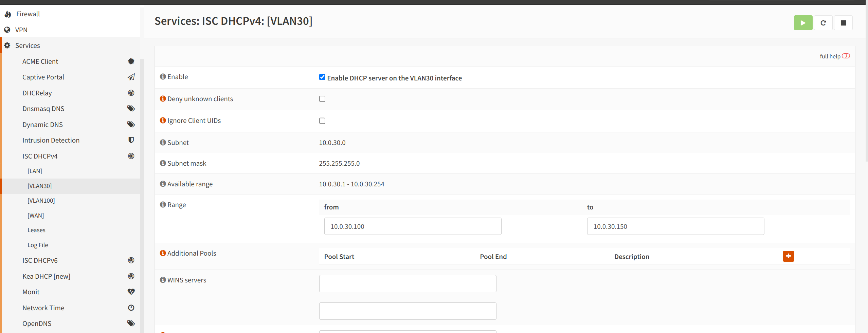Open the VPN menu section
This screenshot has height=333, width=868.
(21, 30)
